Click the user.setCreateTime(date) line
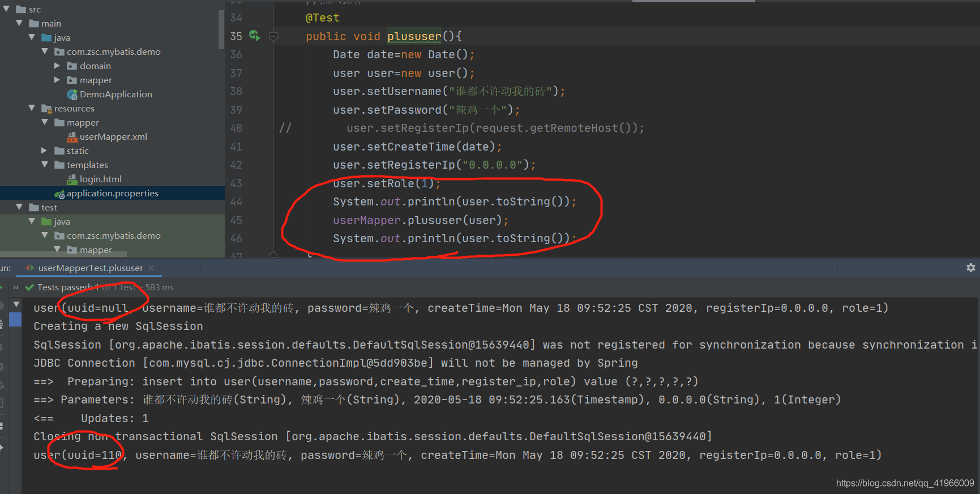The height and width of the screenshot is (494, 980). 417,147
